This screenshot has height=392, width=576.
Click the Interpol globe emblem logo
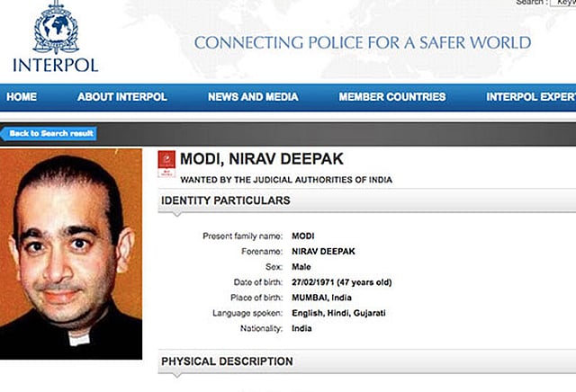55,28
